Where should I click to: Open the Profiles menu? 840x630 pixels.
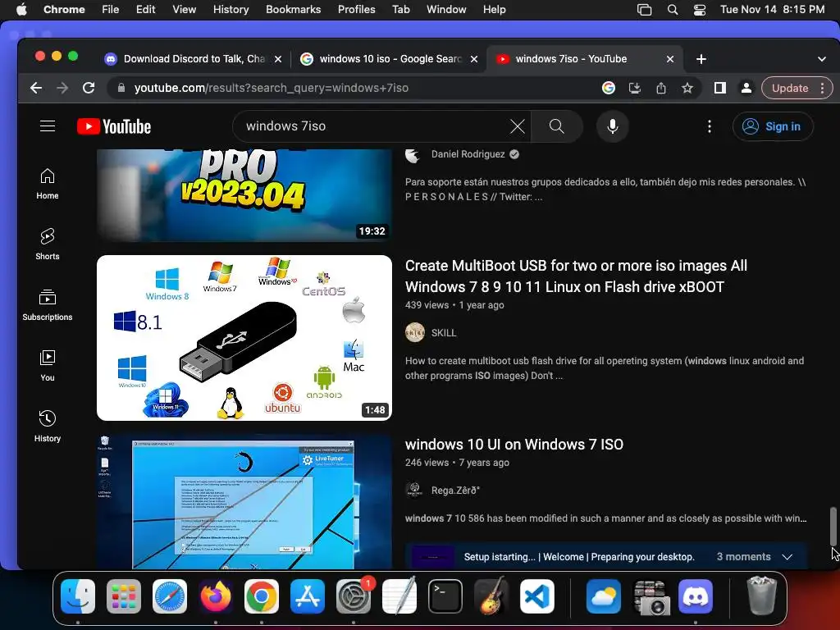pyautogui.click(x=356, y=10)
